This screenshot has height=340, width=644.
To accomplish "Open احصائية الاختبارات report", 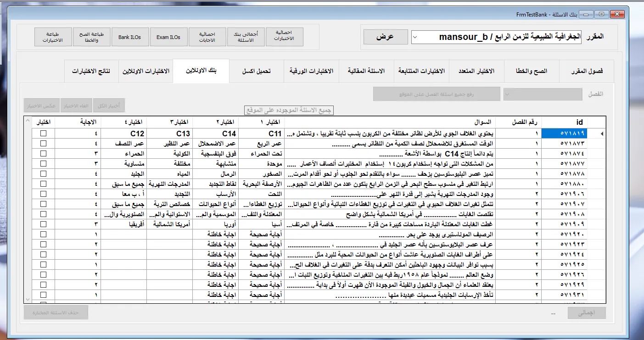I will (x=285, y=37).
